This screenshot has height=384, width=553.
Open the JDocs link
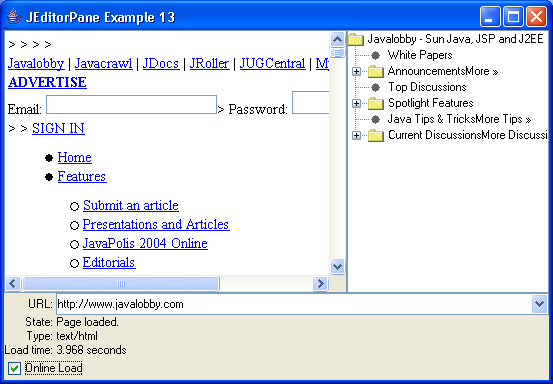click(x=161, y=63)
